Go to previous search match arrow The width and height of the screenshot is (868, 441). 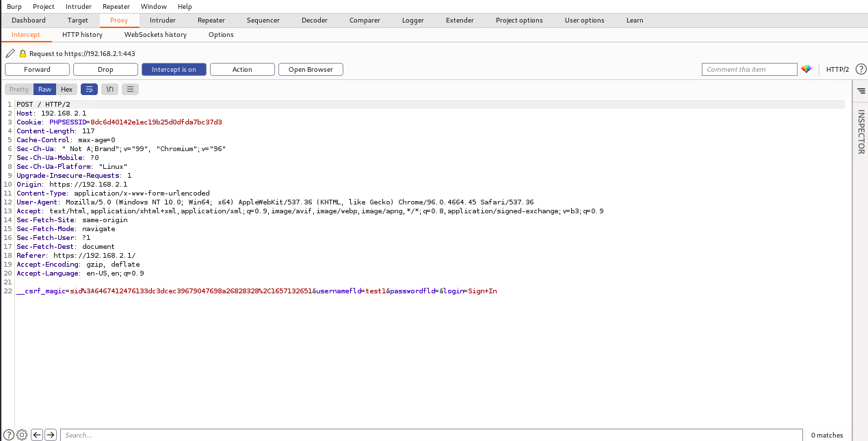[x=37, y=435]
